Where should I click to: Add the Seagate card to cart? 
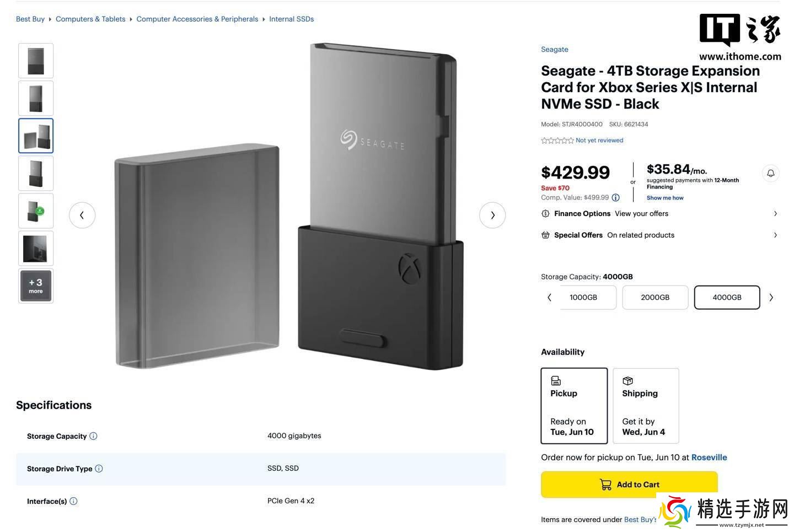click(629, 484)
